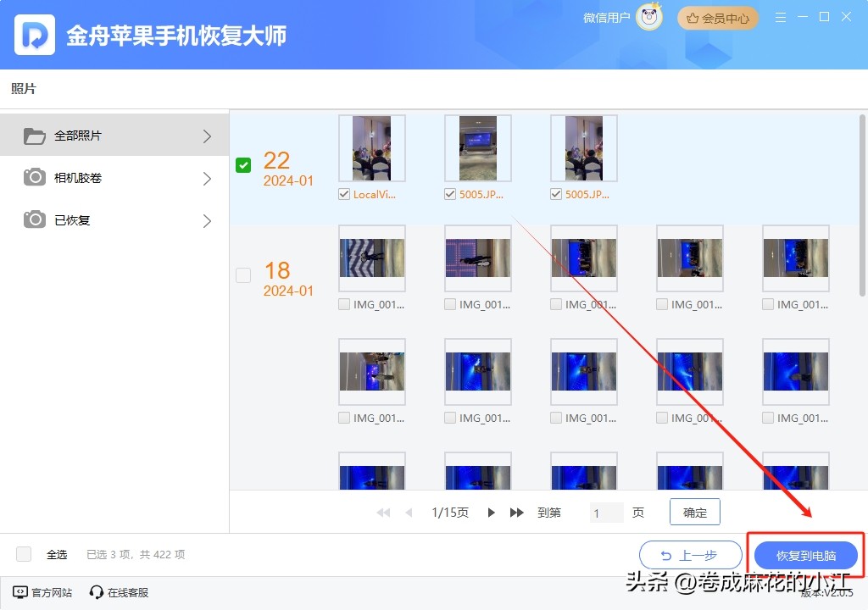The image size is (868, 610).
Task: Expand the 已恢复 sidebar entry
Action: pos(206,219)
